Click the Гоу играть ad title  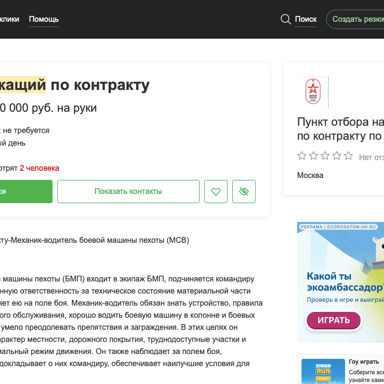point(364,362)
